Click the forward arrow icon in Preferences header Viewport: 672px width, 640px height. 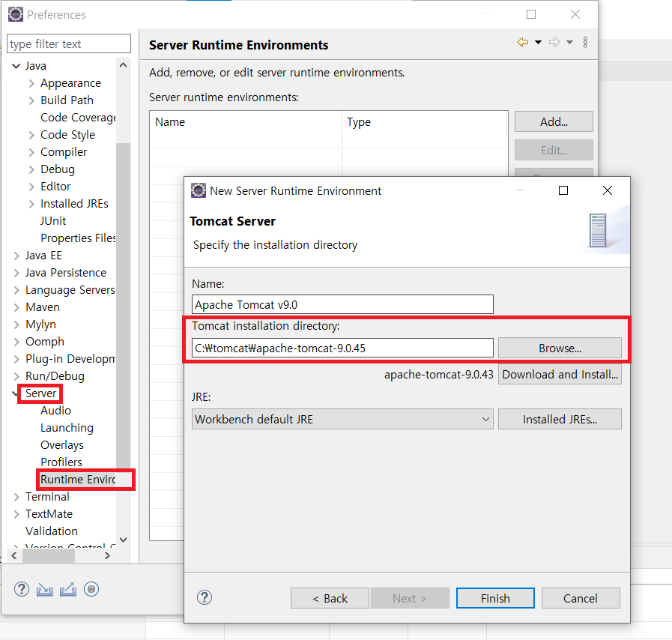pyautogui.click(x=554, y=42)
